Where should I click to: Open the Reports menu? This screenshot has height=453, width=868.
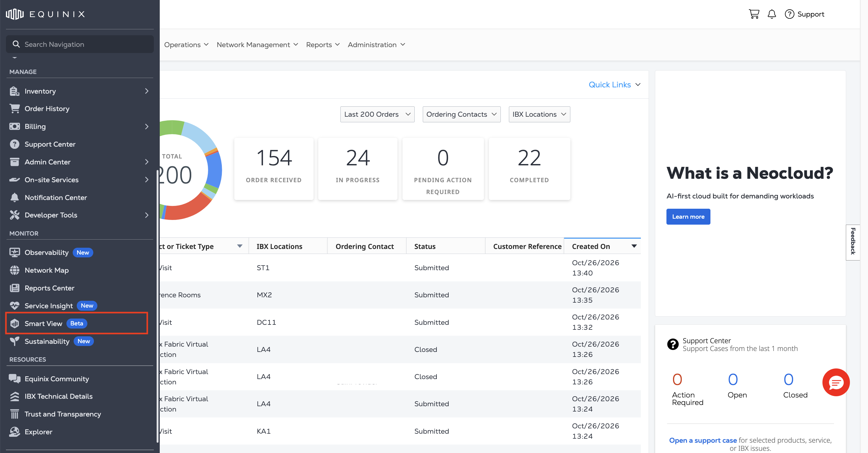(x=323, y=45)
